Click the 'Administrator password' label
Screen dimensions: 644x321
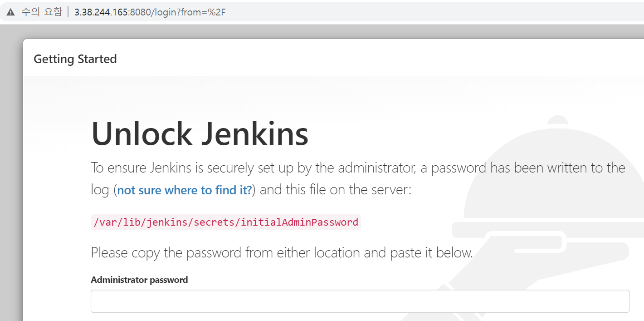[x=139, y=280]
